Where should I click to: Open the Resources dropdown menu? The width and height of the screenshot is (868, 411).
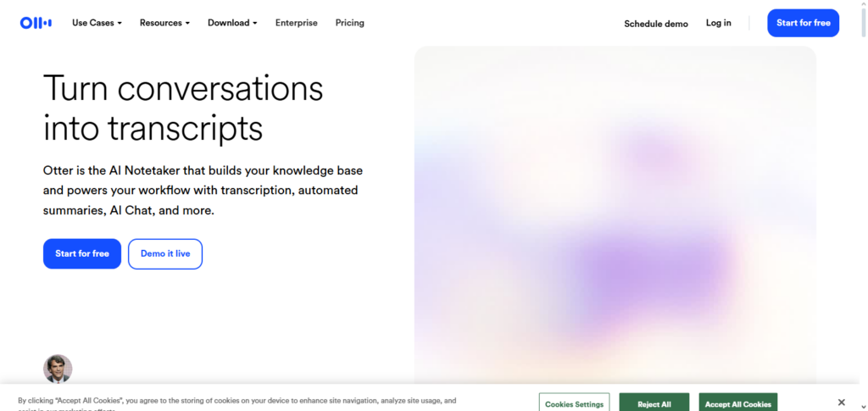point(164,23)
